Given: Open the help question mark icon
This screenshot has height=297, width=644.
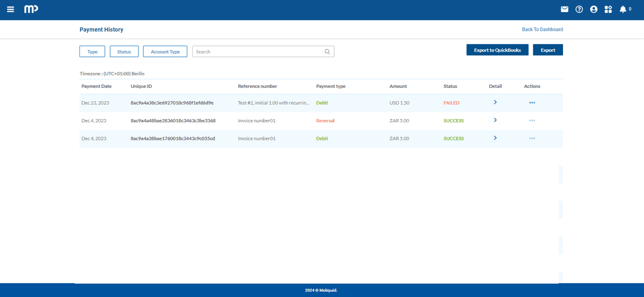Looking at the screenshot, I should pos(579,10).
